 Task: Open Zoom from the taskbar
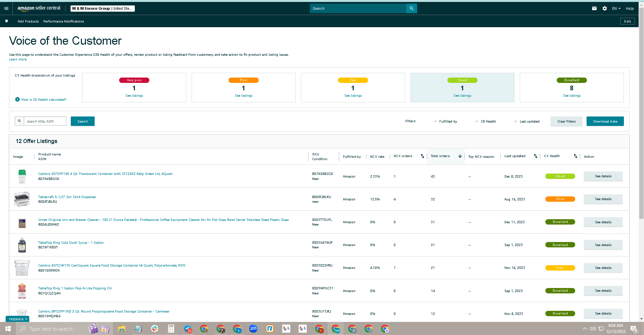[x=253, y=329]
